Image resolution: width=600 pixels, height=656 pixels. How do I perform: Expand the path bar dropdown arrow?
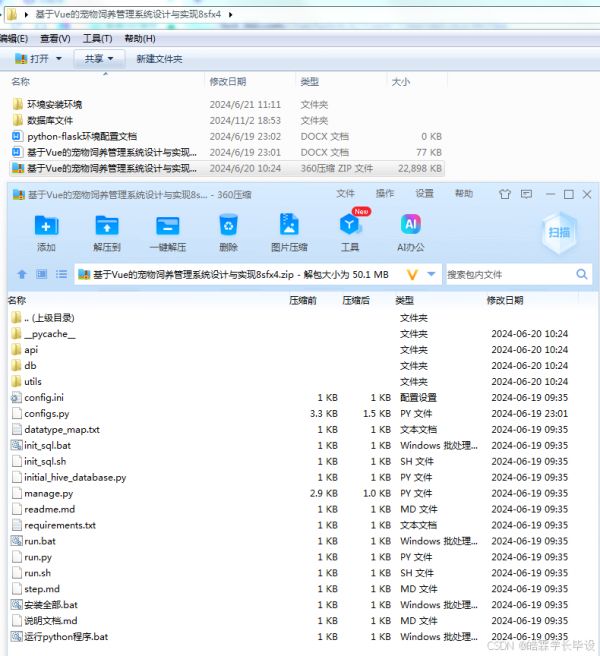point(431,274)
